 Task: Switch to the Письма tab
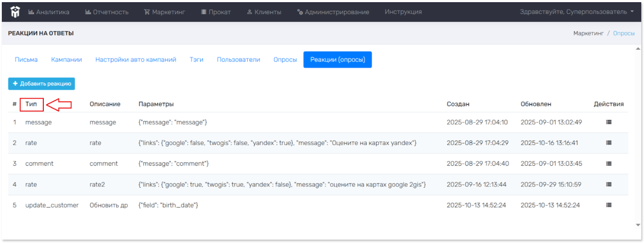point(26,59)
